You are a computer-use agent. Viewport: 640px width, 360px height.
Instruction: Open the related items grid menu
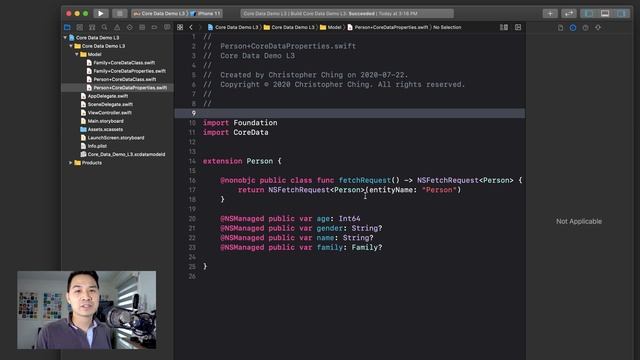pyautogui.click(x=180, y=27)
